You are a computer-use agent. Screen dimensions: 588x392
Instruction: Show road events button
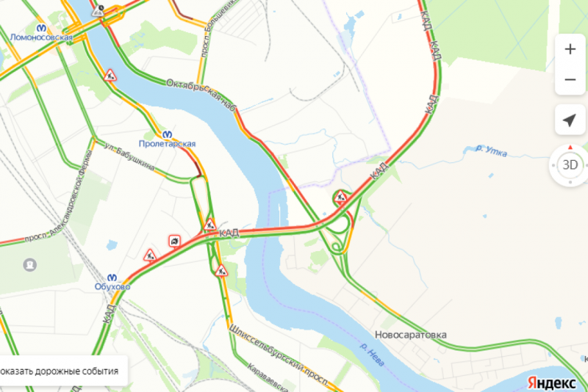tap(60, 371)
